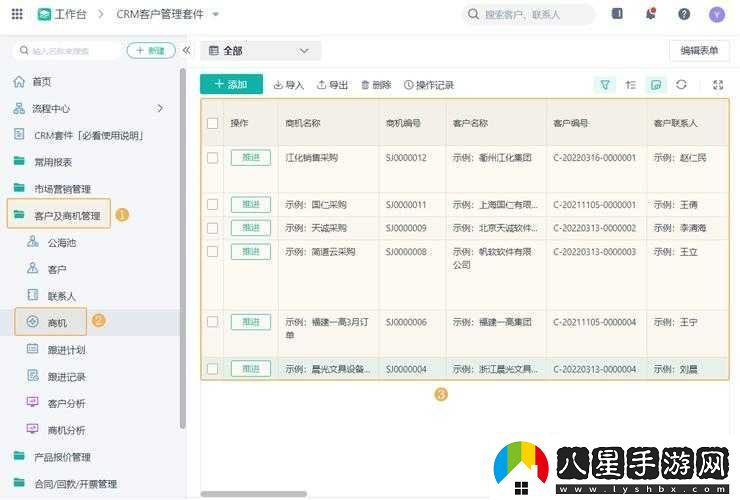
Task: Focus the top customer search field
Action: [529, 15]
